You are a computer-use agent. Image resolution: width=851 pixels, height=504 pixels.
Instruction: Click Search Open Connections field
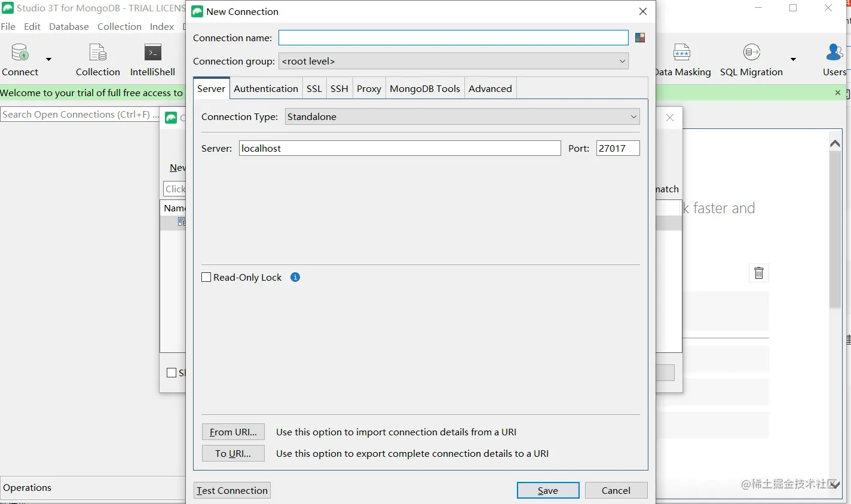pyautogui.click(x=80, y=114)
